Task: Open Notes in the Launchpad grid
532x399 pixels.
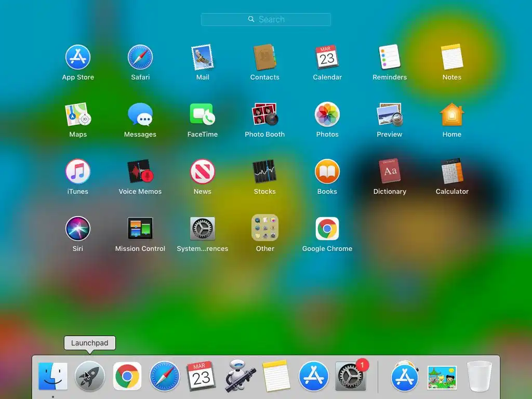Action: click(x=452, y=57)
